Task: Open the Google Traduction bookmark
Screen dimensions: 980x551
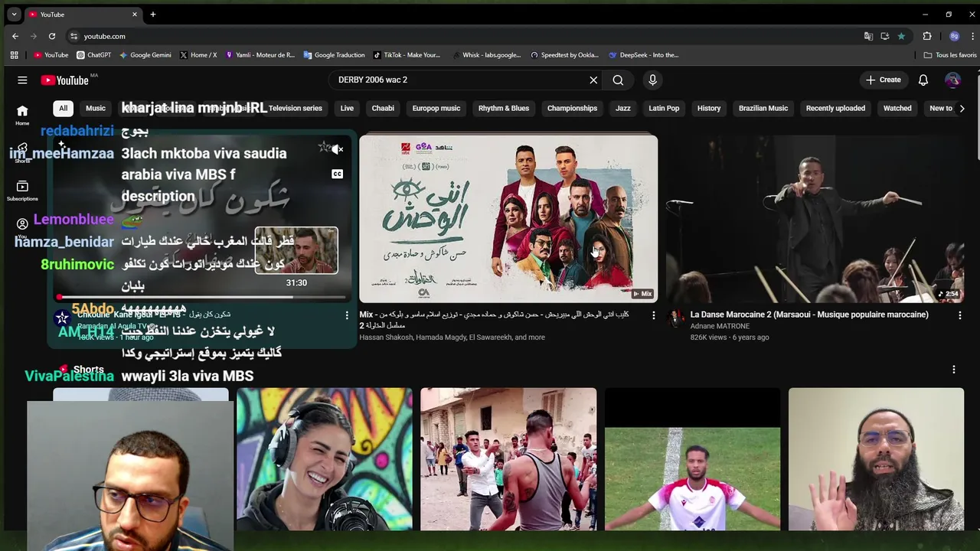Action: tap(334, 55)
